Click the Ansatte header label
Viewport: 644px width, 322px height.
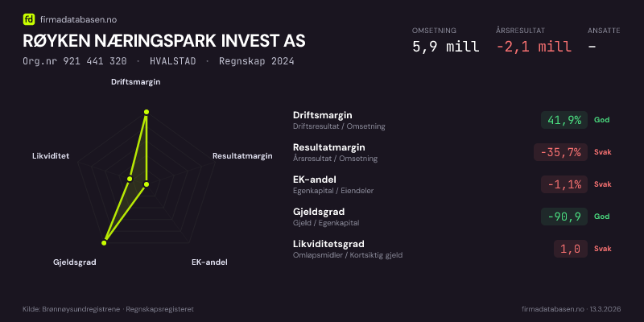(x=604, y=31)
